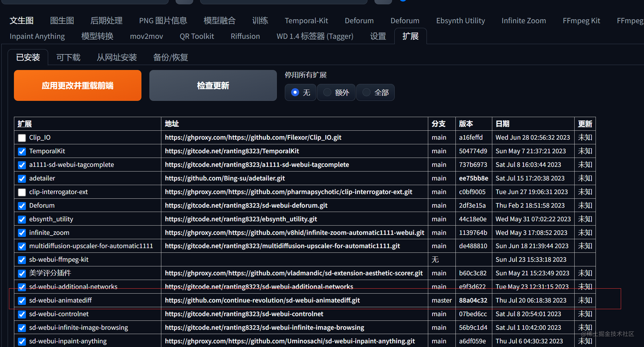Toggle sd-webui-inpaint-anything checkbox

22,342
